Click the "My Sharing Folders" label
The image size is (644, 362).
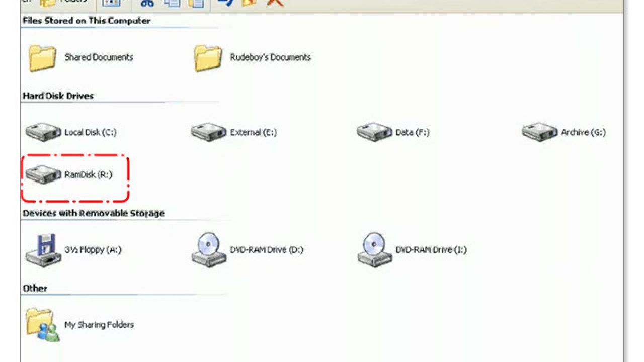[99, 325]
